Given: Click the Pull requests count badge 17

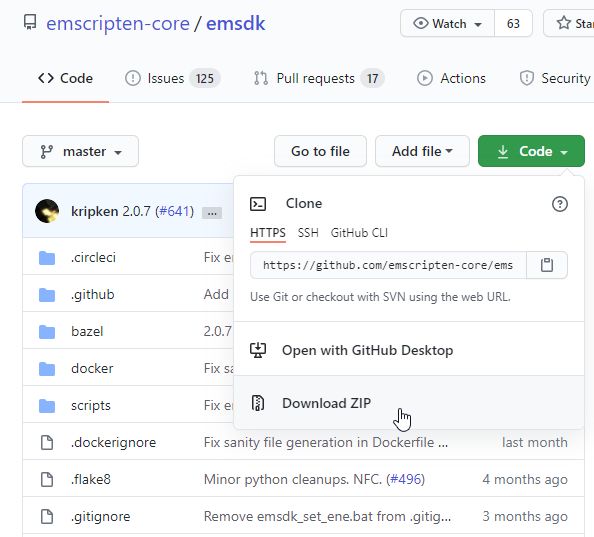Looking at the screenshot, I should tap(372, 78).
